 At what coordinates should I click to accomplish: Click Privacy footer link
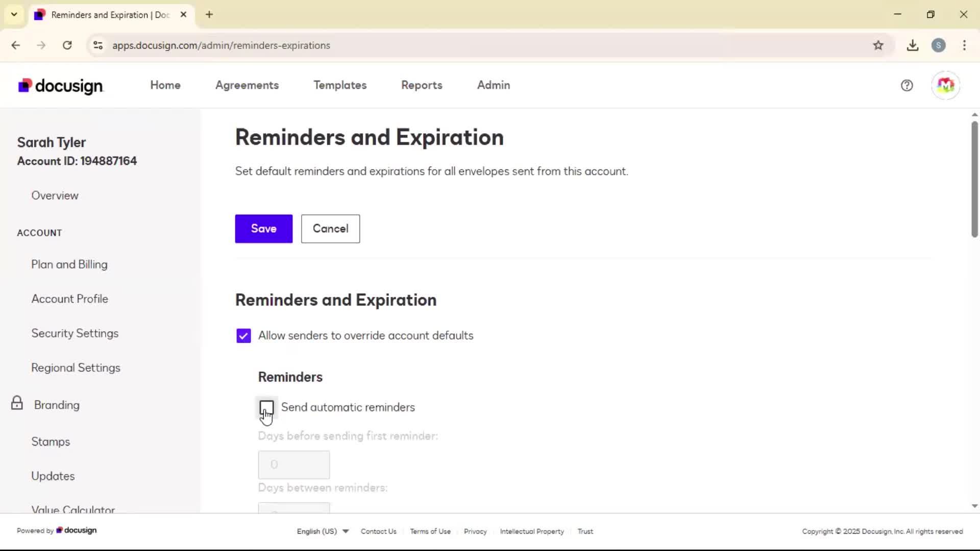click(x=475, y=531)
